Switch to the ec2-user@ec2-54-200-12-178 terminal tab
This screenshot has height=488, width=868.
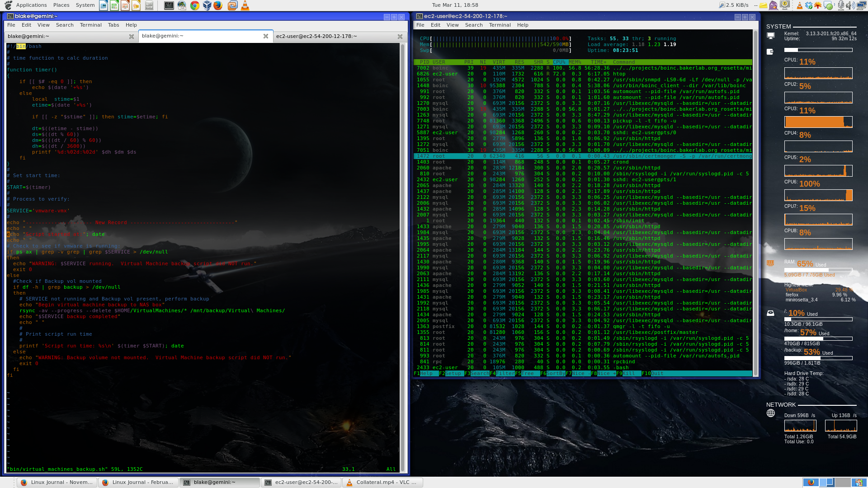(316, 36)
